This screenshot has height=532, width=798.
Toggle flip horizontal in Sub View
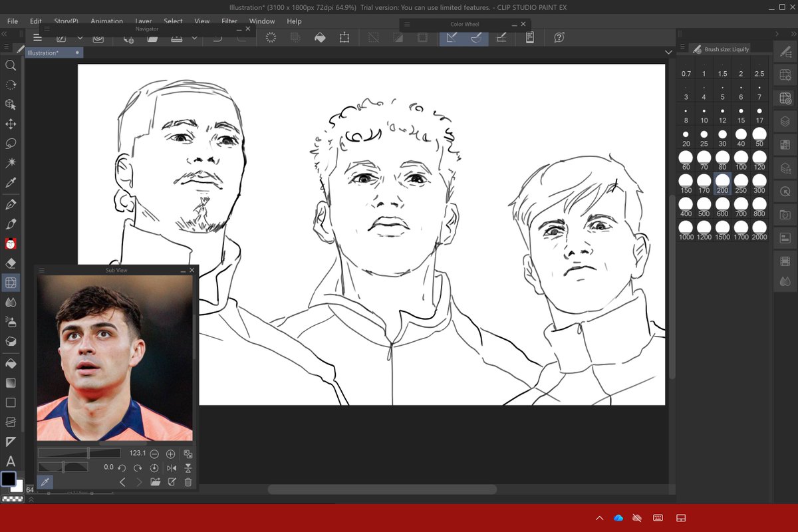click(x=172, y=468)
